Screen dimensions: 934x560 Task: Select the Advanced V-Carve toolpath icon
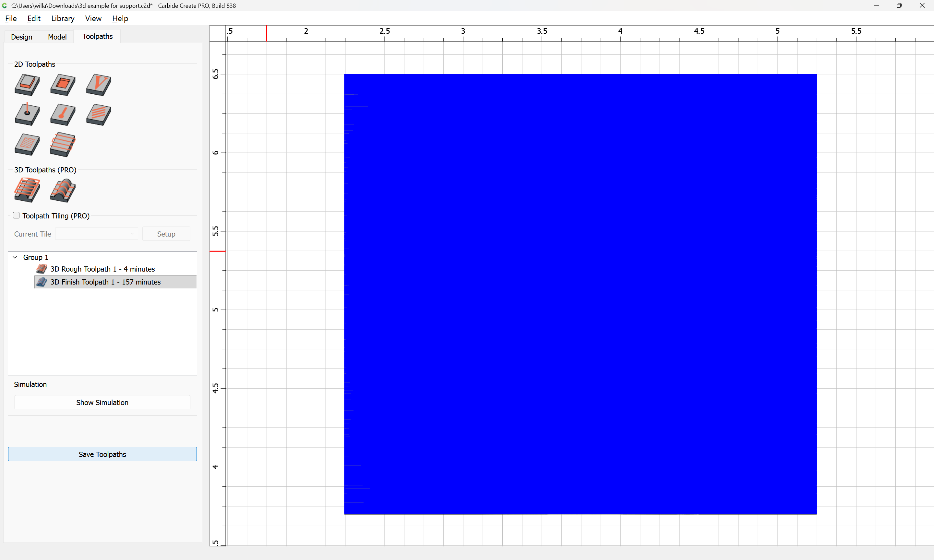pyautogui.click(x=27, y=144)
